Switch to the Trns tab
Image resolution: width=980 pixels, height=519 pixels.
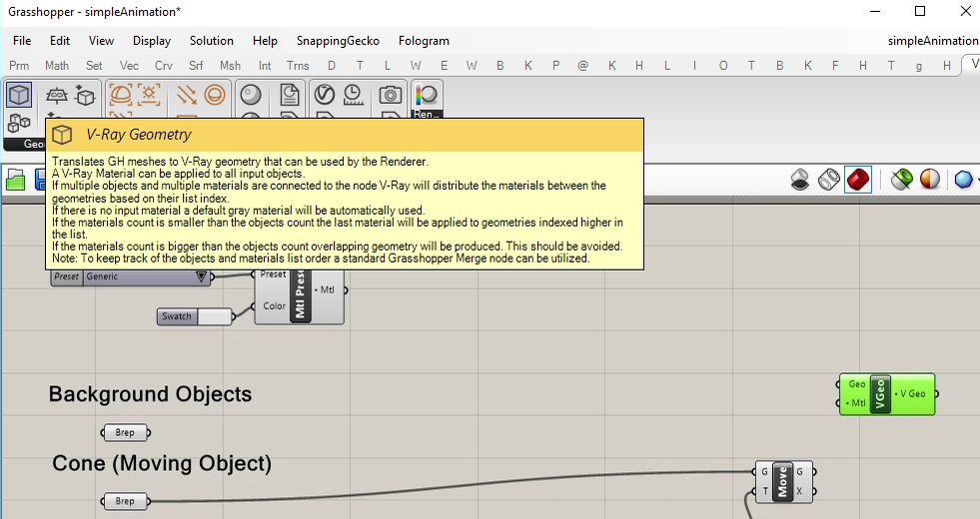[x=298, y=66]
